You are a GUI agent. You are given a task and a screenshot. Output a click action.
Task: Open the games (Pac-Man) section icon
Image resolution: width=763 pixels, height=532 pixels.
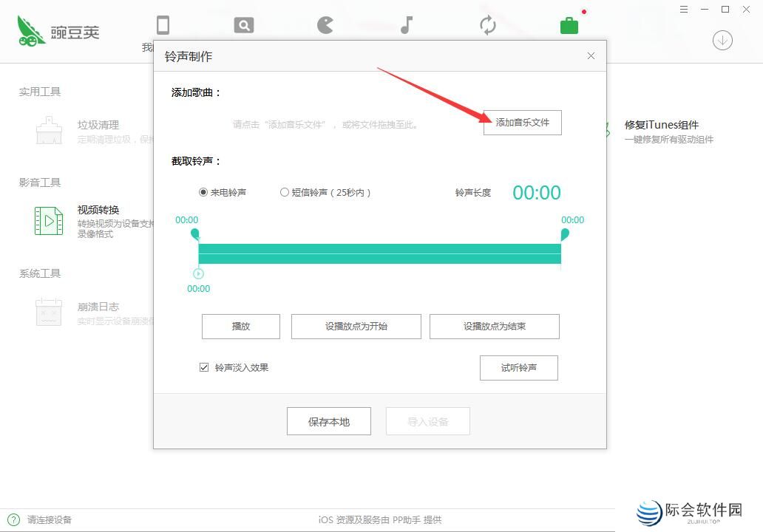pos(325,24)
